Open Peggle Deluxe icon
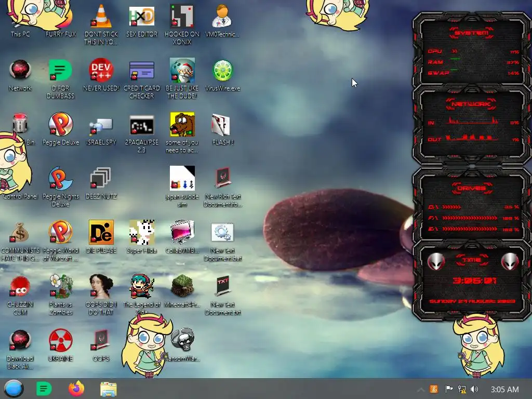 pos(60,129)
